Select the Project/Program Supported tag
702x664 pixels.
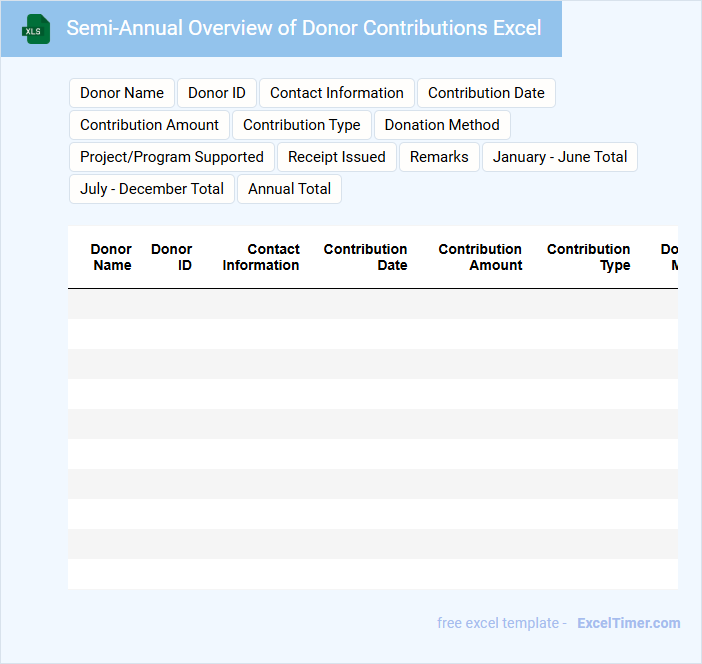pyautogui.click(x=172, y=157)
